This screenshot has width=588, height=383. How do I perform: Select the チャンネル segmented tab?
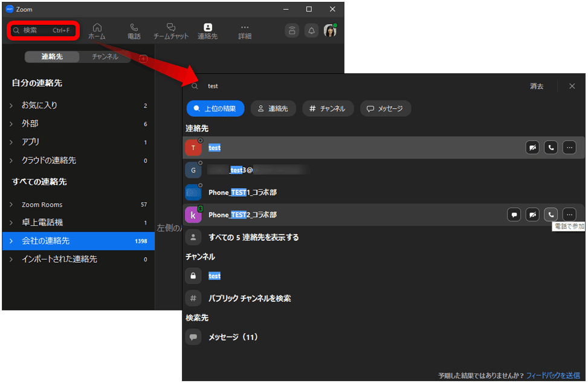click(x=105, y=57)
